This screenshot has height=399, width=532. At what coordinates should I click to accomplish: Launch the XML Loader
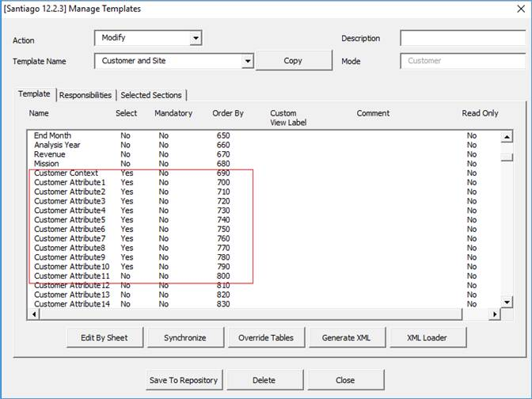click(x=427, y=337)
